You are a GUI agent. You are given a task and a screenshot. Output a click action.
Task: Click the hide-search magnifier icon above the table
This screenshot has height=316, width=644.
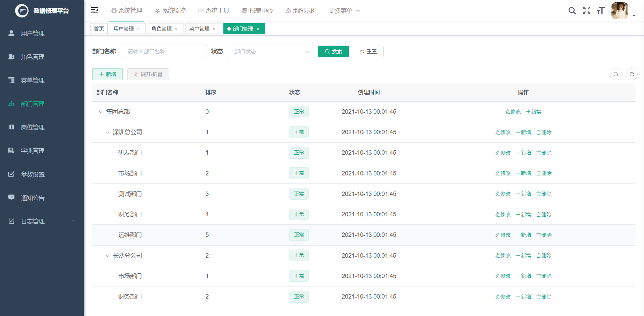(x=616, y=74)
